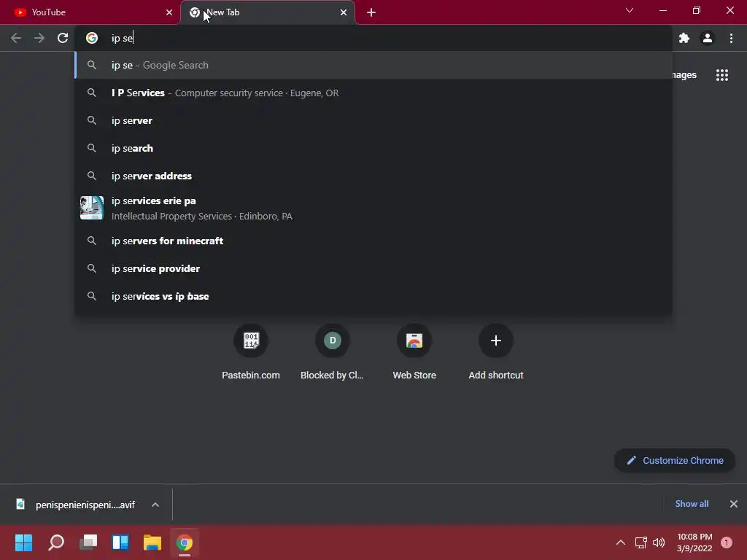Click Add shortcut plus tile
This screenshot has width=747, height=560.
[x=496, y=352]
